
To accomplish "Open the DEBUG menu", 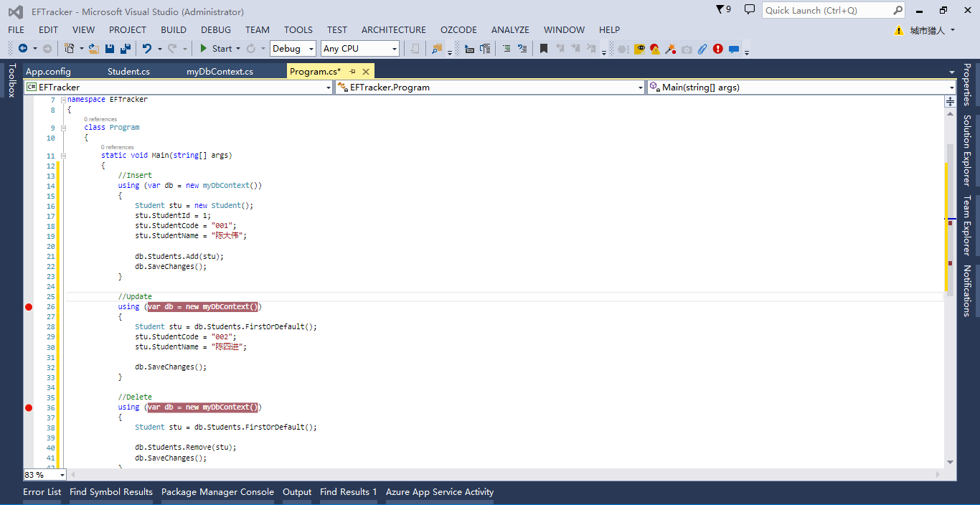I will click(x=216, y=29).
